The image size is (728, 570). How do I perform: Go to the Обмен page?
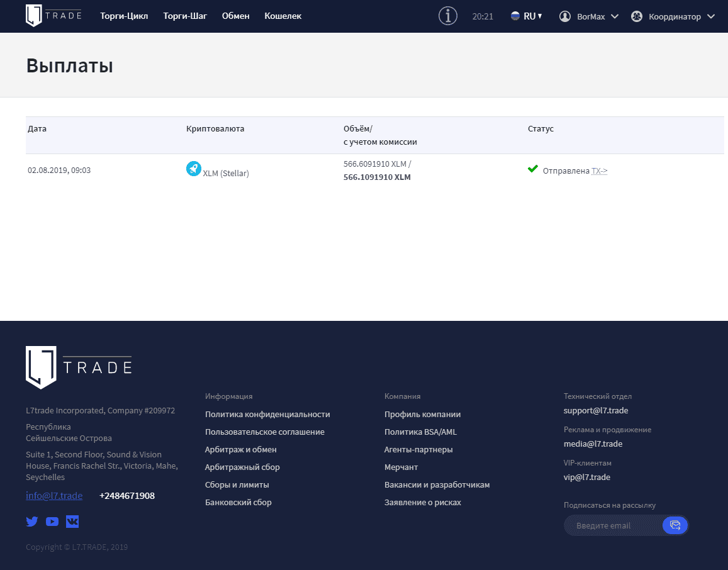click(x=235, y=16)
